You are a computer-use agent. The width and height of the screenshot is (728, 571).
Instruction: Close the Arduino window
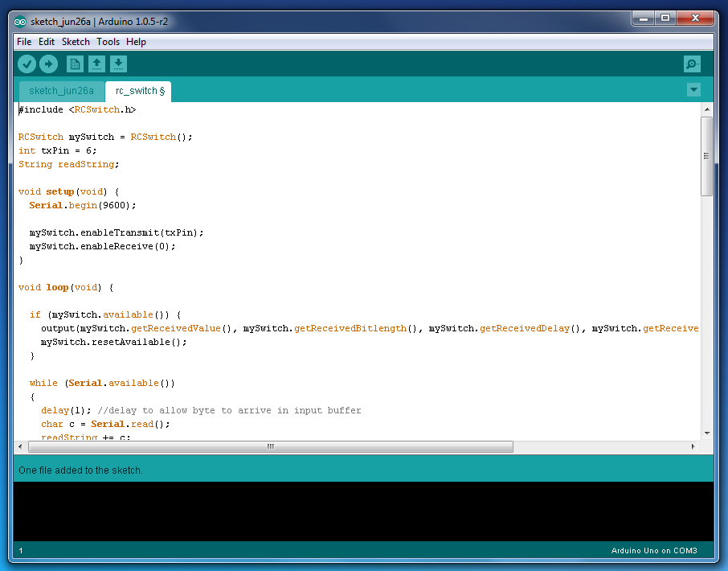pyautogui.click(x=695, y=18)
